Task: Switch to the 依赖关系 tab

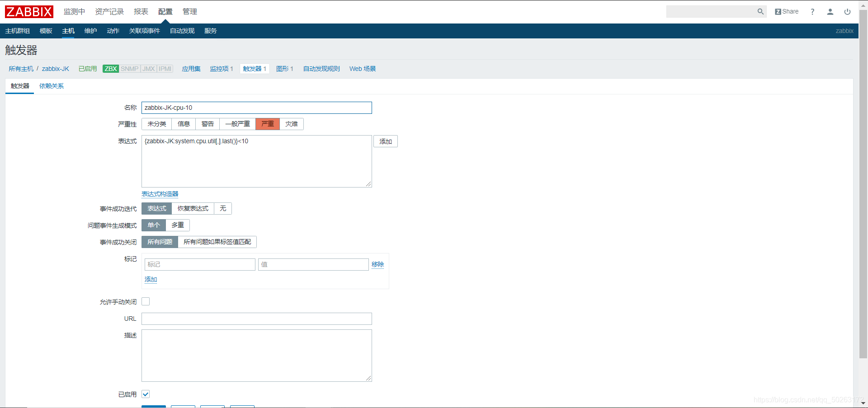Action: coord(52,86)
